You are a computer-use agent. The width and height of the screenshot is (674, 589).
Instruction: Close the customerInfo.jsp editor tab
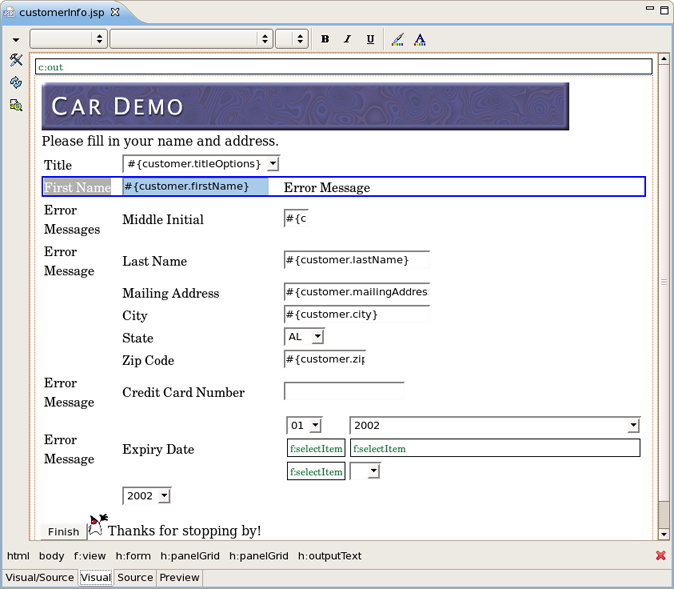click(x=115, y=12)
